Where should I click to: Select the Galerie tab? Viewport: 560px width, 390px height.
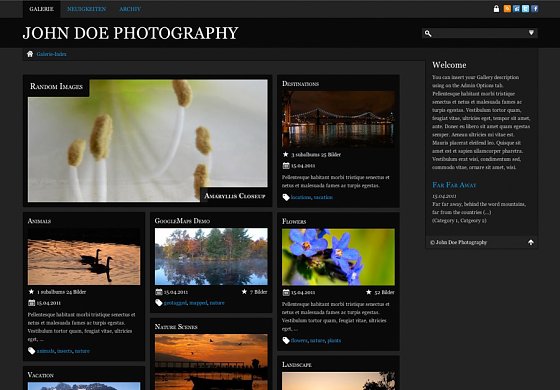[41, 9]
